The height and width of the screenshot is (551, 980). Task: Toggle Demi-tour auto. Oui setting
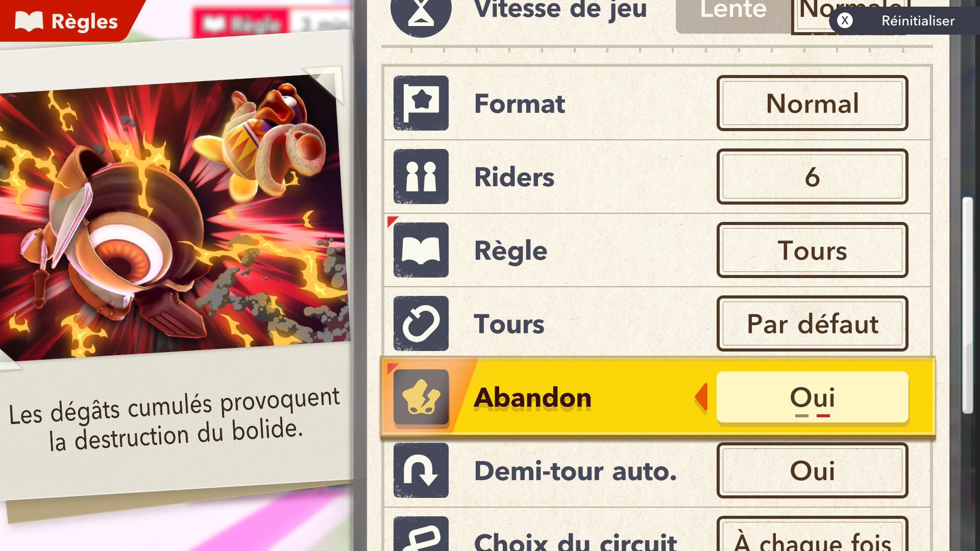click(x=812, y=470)
